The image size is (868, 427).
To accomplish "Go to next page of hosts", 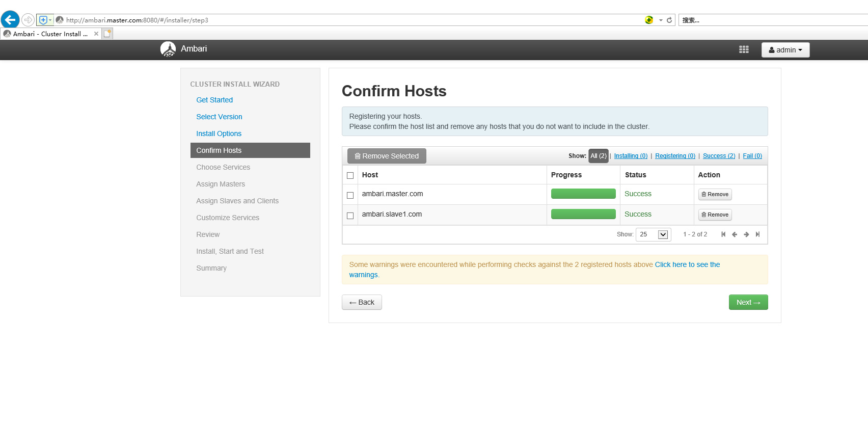I will pos(746,234).
